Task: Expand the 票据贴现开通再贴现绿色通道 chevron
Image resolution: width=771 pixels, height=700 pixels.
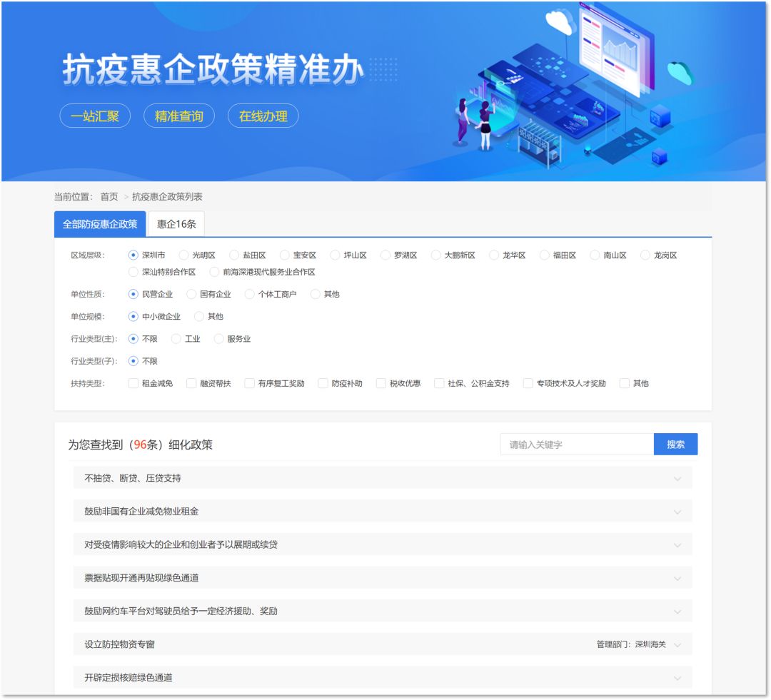Action: [x=677, y=578]
